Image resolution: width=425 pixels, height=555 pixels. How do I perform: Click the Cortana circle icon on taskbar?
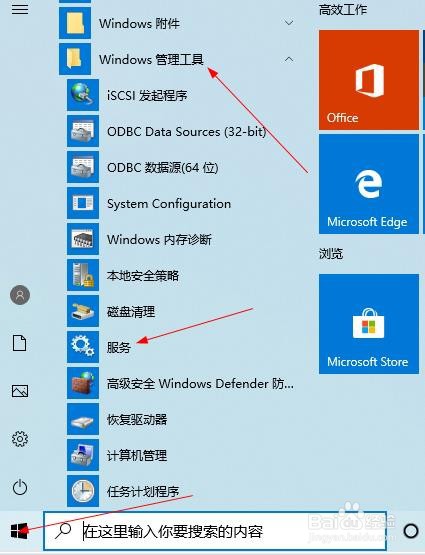coord(411,531)
